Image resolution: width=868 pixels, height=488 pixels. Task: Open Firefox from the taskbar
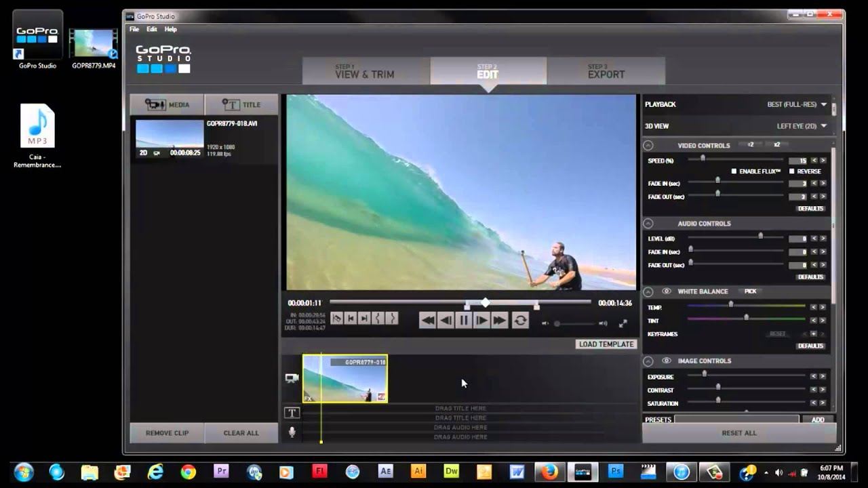pyautogui.click(x=550, y=472)
